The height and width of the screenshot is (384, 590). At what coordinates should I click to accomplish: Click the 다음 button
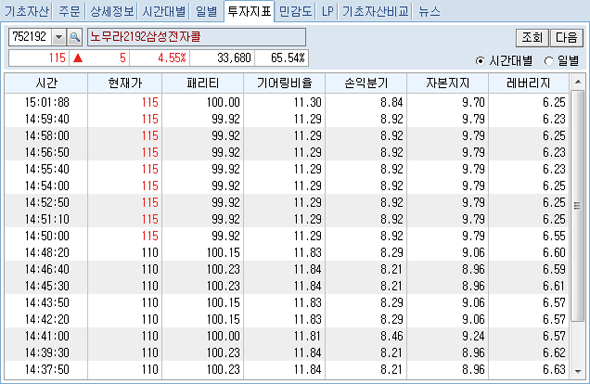[x=566, y=38]
